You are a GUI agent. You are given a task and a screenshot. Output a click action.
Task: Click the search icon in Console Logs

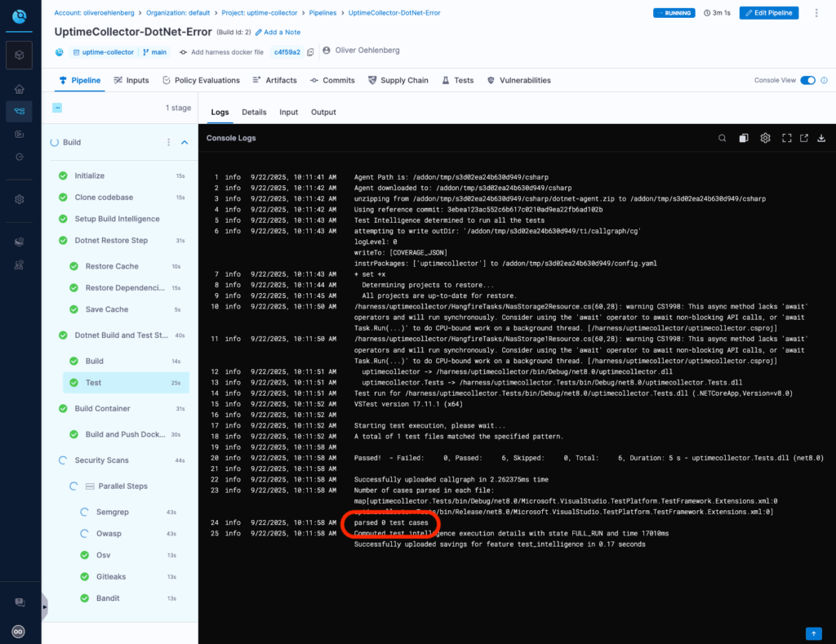pyautogui.click(x=723, y=138)
